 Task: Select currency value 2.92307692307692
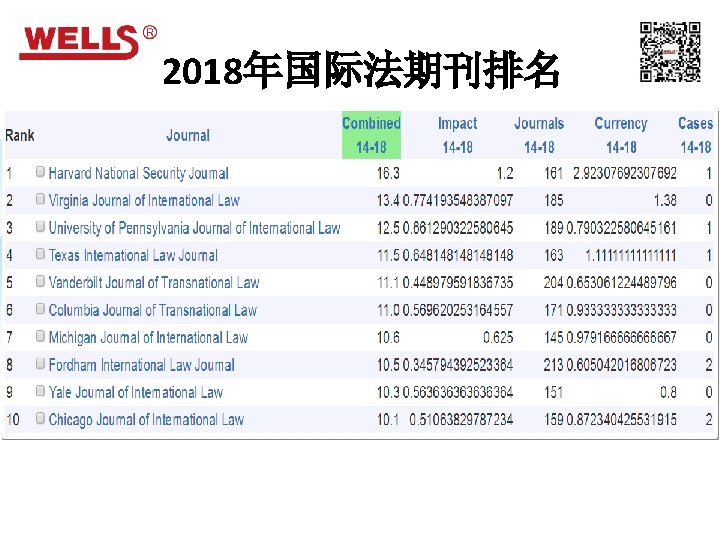624,174
